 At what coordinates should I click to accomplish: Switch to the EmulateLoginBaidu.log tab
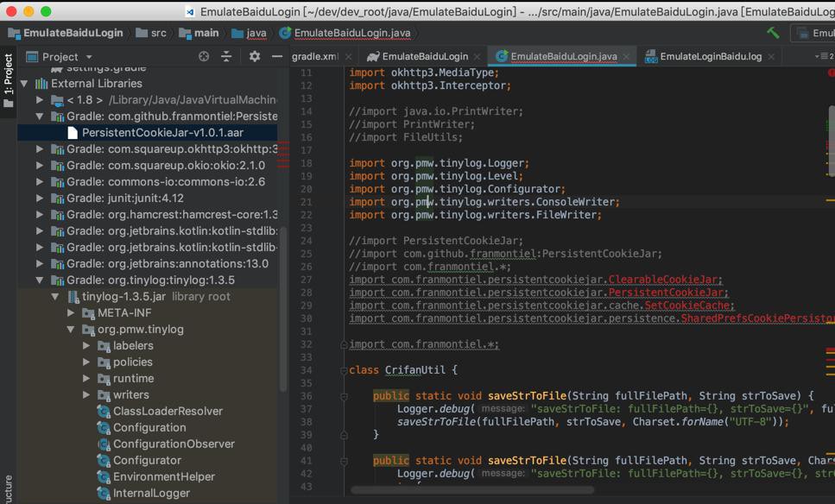(711, 56)
